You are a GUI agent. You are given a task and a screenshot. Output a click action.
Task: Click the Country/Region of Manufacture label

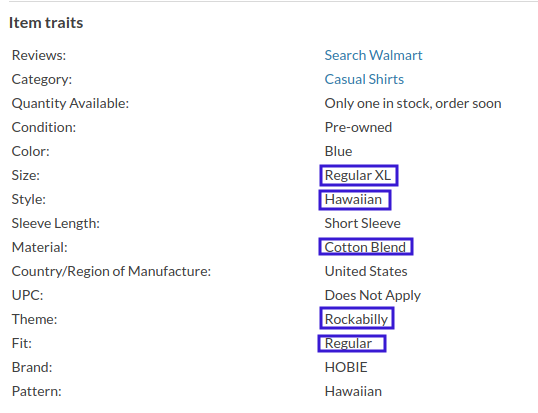coord(111,271)
